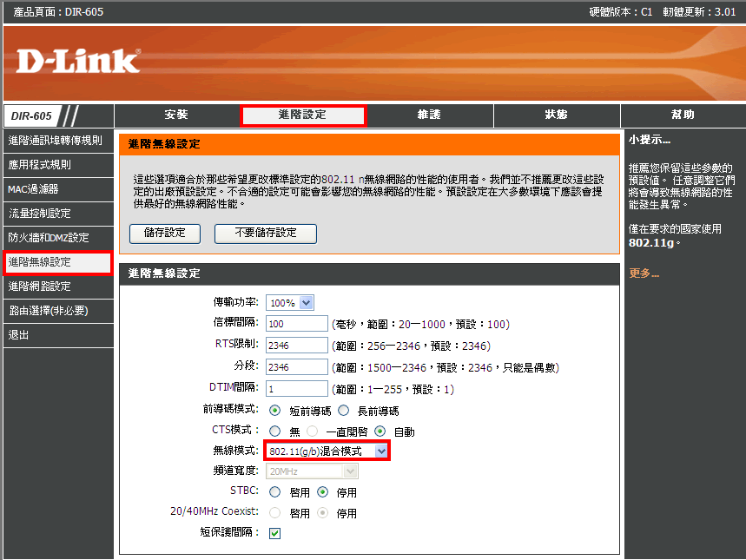The width and height of the screenshot is (746, 560).
Task: Follow the 更多... link
Action: click(x=644, y=273)
